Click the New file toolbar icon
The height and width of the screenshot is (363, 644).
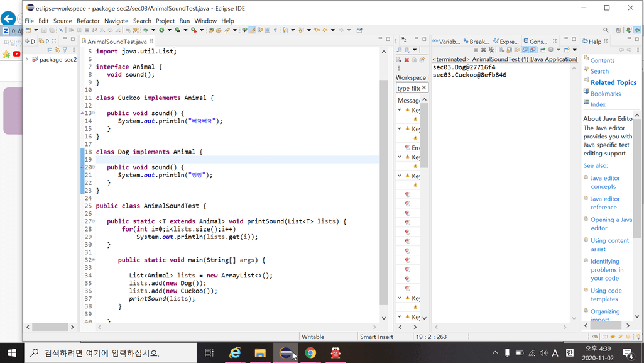[28, 30]
